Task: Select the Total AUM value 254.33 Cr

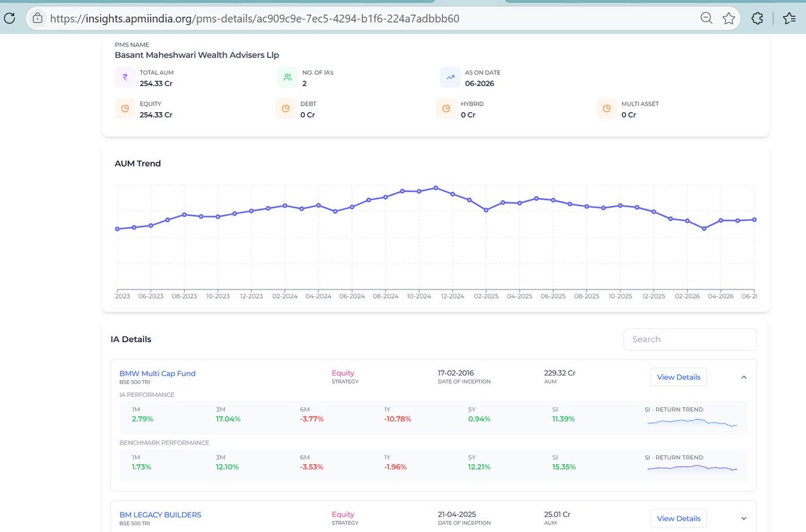Action: tap(156, 83)
